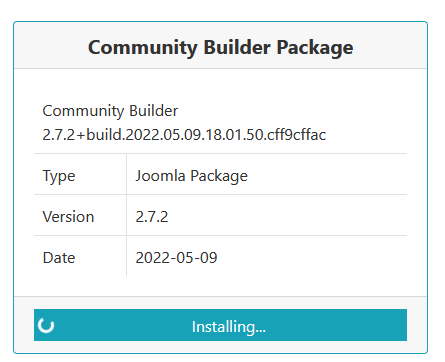Click the Installing... text label
The height and width of the screenshot is (362, 445).
click(x=229, y=327)
